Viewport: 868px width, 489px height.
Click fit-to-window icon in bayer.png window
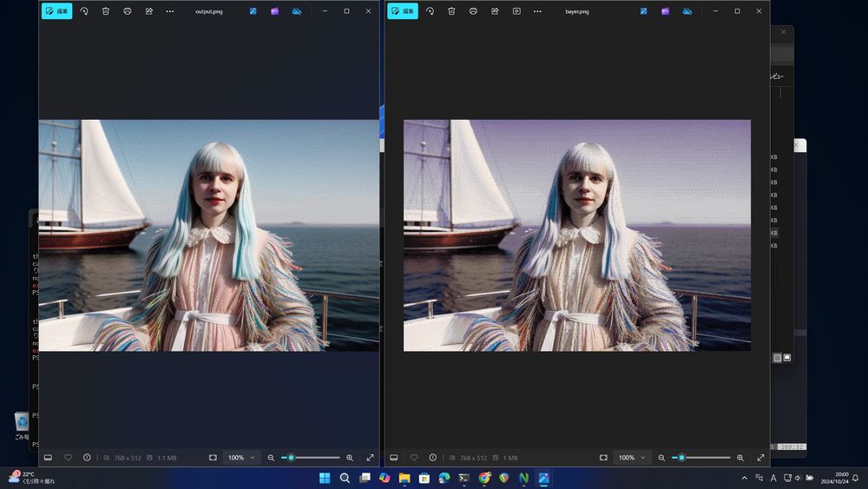(x=603, y=458)
